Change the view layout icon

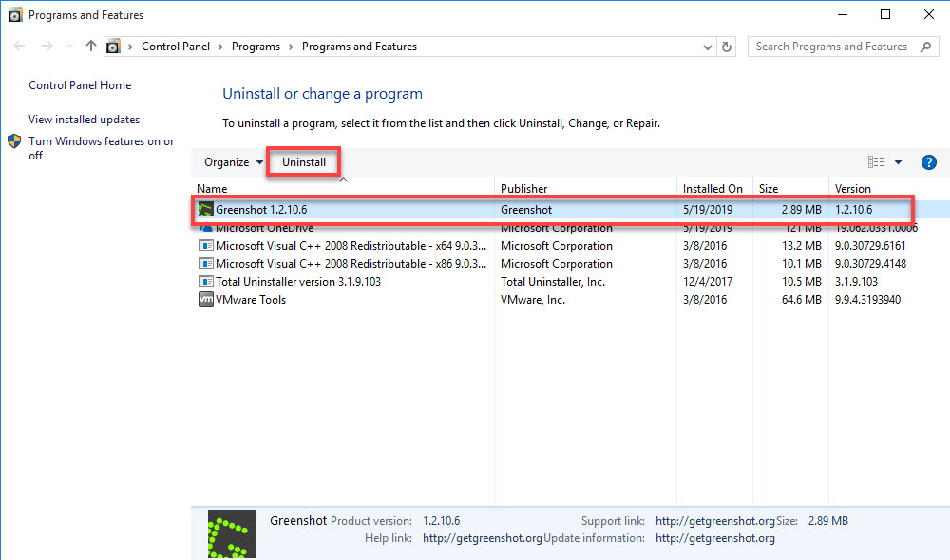(876, 162)
